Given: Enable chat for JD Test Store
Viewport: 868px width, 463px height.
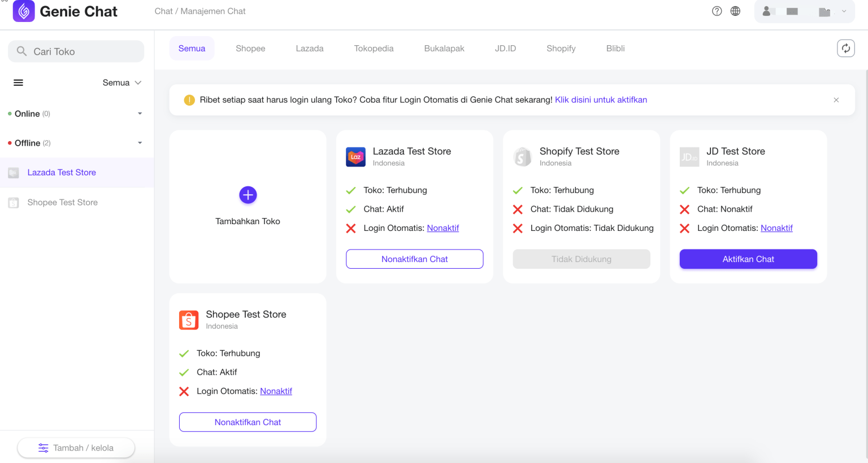Looking at the screenshot, I should (x=748, y=259).
